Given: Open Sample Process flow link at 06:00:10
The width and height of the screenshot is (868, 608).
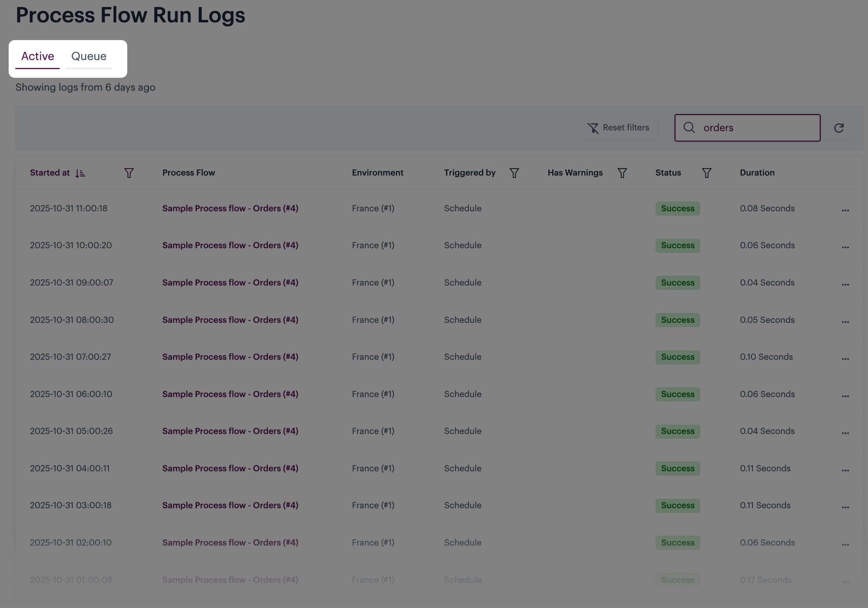Looking at the screenshot, I should click(230, 394).
